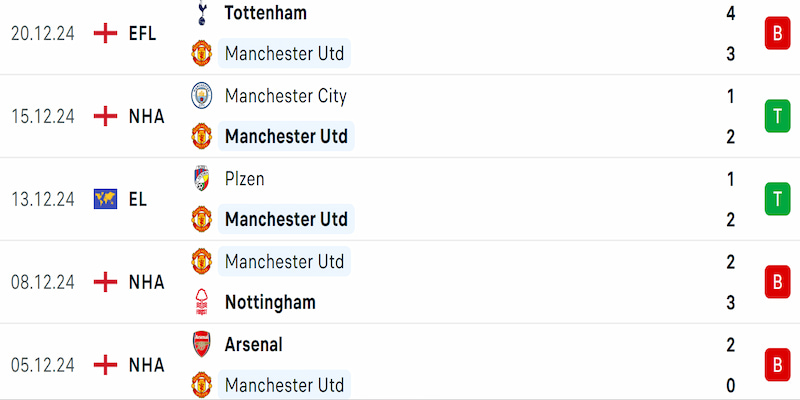This screenshot has width=800, height=400.
Task: Open the Tottenham team name link
Action: click(266, 13)
